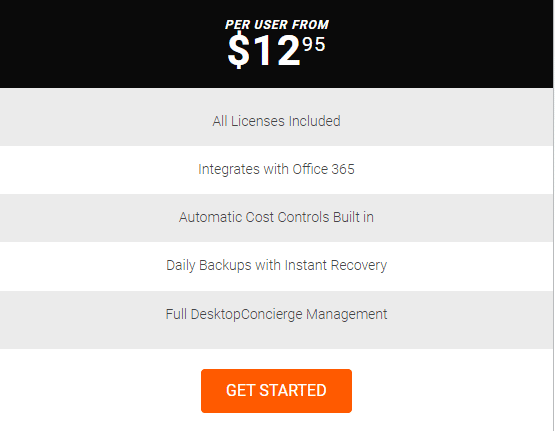Click the dollar sign in the price
The image size is (555, 431).
(239, 50)
